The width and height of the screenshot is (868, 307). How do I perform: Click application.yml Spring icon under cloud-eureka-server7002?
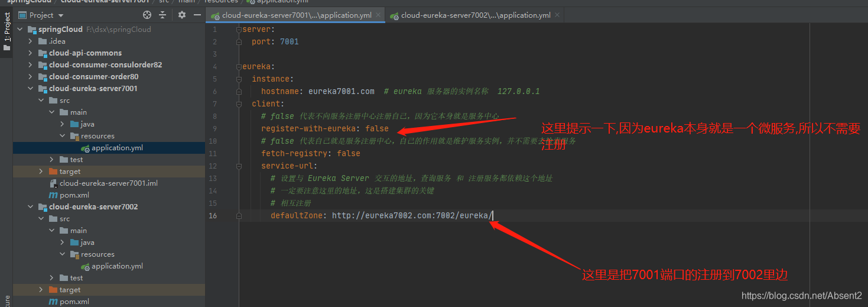tap(85, 266)
